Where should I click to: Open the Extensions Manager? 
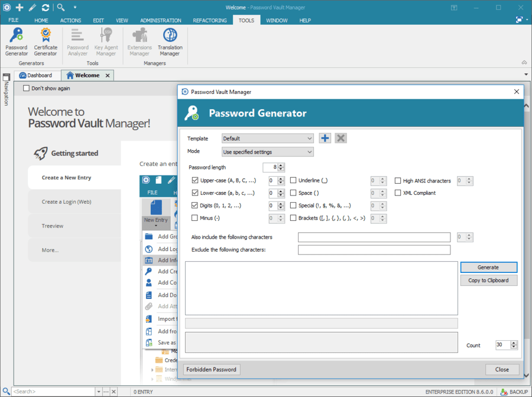click(x=139, y=41)
